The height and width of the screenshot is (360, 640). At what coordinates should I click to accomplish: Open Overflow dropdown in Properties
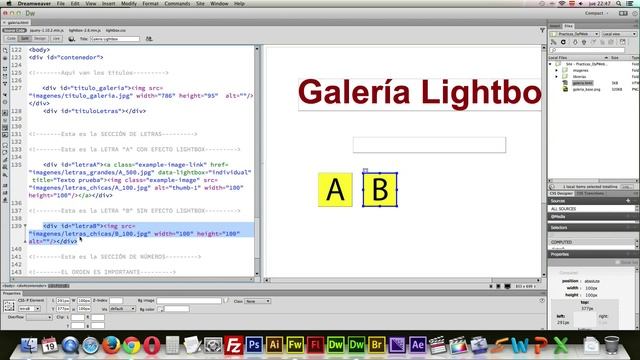(40, 317)
